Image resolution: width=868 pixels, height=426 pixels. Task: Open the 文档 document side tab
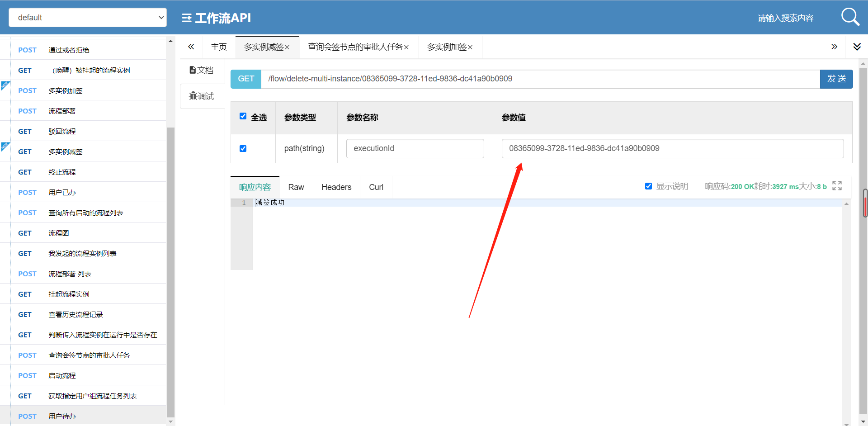point(202,70)
